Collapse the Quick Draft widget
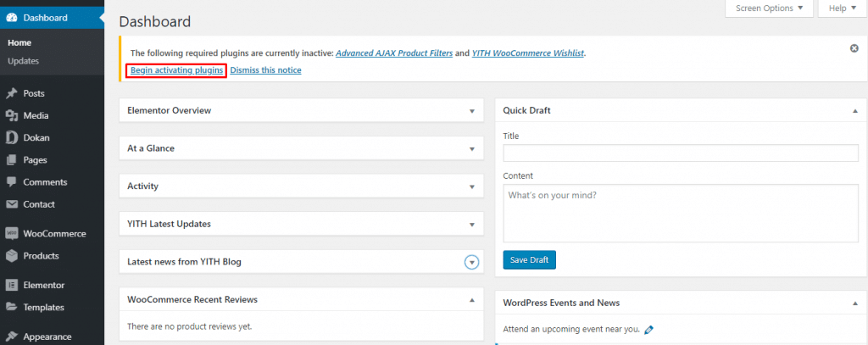868x345 pixels. tap(855, 111)
